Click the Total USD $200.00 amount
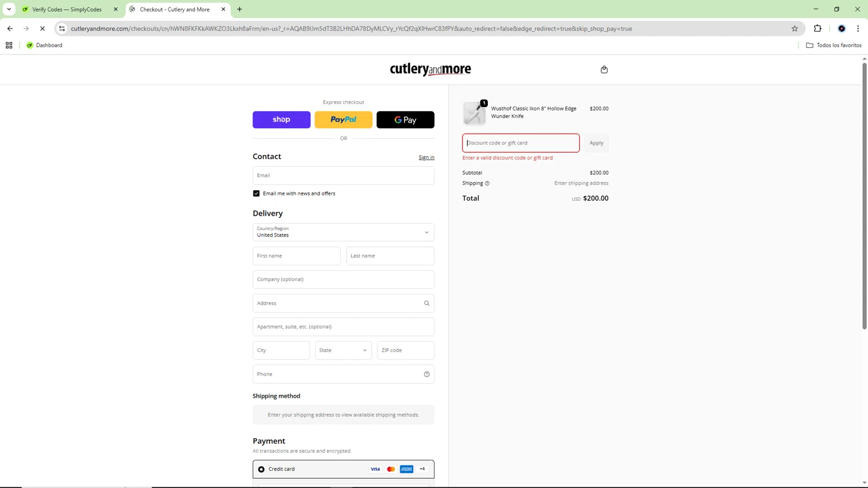868x488 pixels. [590, 198]
